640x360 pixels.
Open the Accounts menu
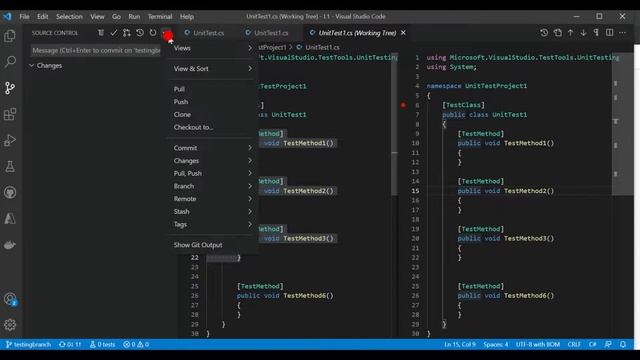pyautogui.click(x=10, y=299)
